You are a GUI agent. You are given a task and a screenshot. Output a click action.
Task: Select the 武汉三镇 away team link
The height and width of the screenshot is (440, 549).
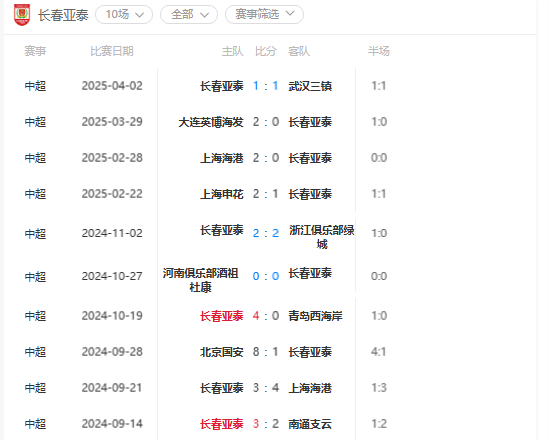pos(310,86)
